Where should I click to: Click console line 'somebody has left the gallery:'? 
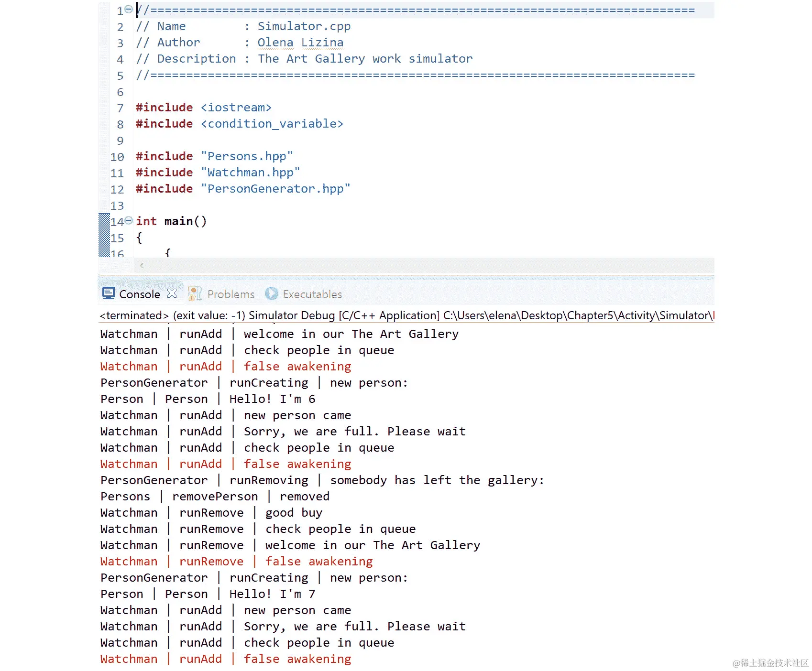pos(437,480)
